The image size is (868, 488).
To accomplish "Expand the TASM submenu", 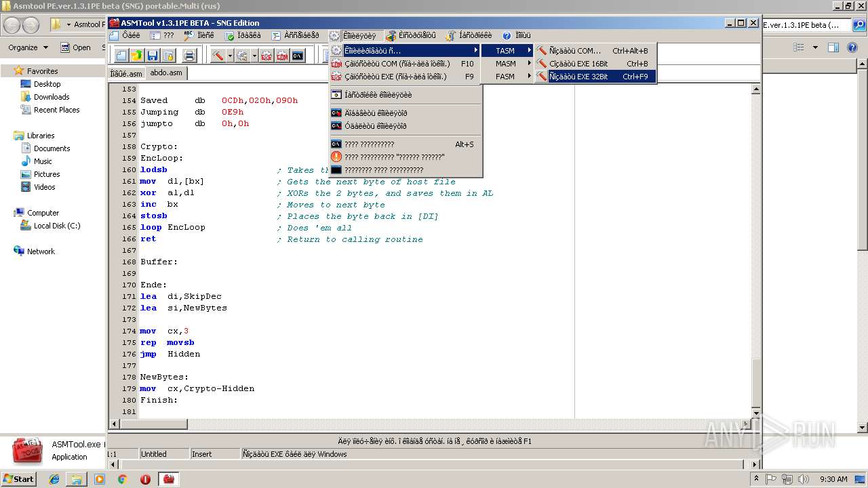I will coord(507,51).
